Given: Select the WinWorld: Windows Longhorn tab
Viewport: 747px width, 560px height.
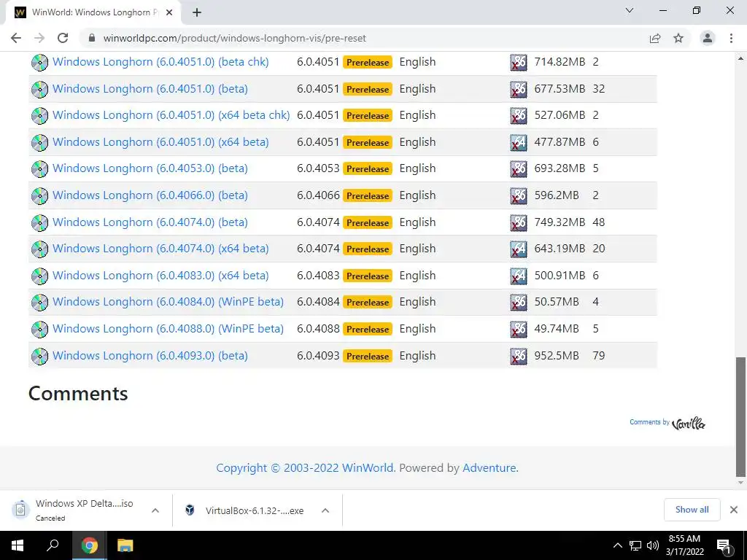Looking at the screenshot, I should point(93,12).
